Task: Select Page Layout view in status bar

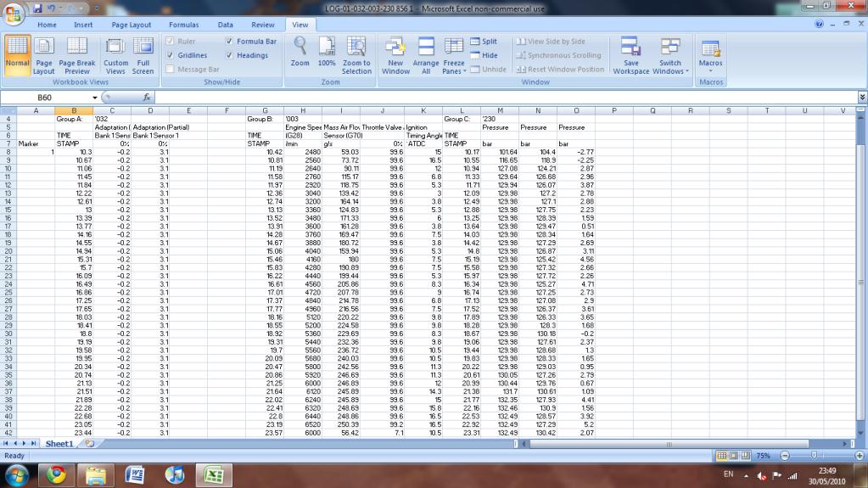Action: coord(733,455)
